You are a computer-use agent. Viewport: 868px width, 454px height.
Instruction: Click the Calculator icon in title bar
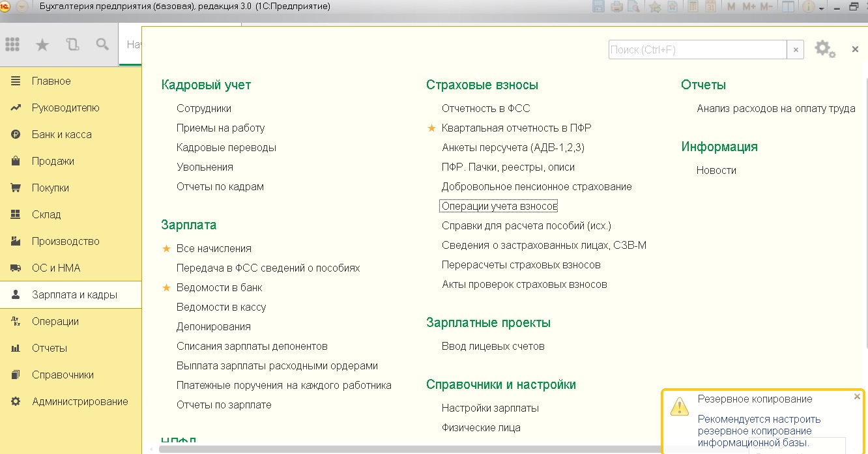click(x=693, y=7)
